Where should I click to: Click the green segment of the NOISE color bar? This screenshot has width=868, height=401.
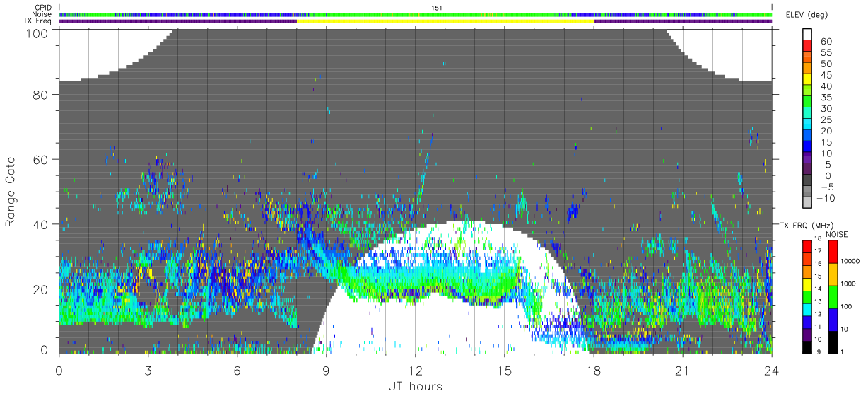833,296
